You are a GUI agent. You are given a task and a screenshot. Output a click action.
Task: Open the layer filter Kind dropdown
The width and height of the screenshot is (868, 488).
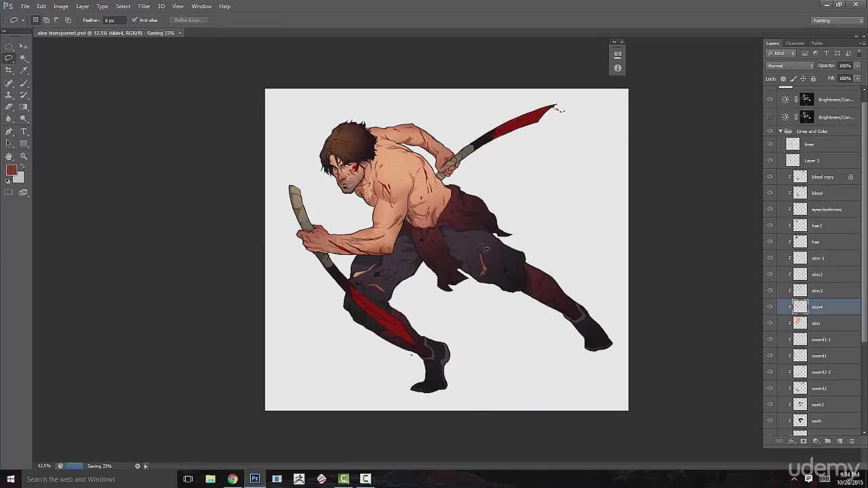[x=781, y=53]
